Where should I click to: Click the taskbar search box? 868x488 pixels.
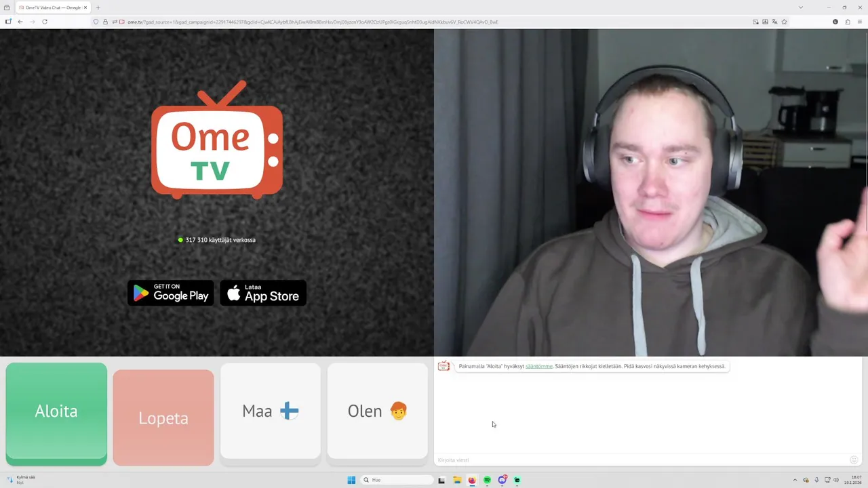[x=397, y=480]
